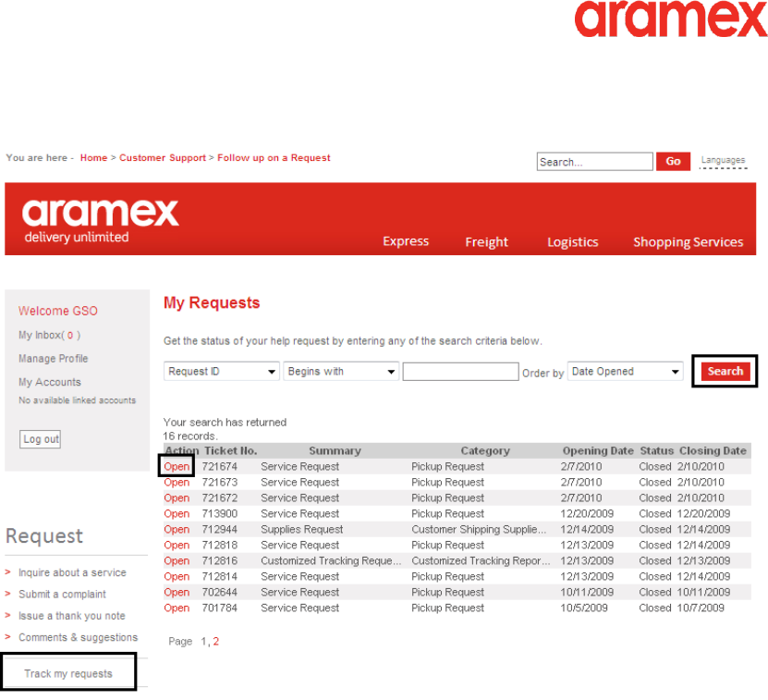The width and height of the screenshot is (768, 700).
Task: Expand the Date Opened order-by dropdown
Action: coord(625,372)
